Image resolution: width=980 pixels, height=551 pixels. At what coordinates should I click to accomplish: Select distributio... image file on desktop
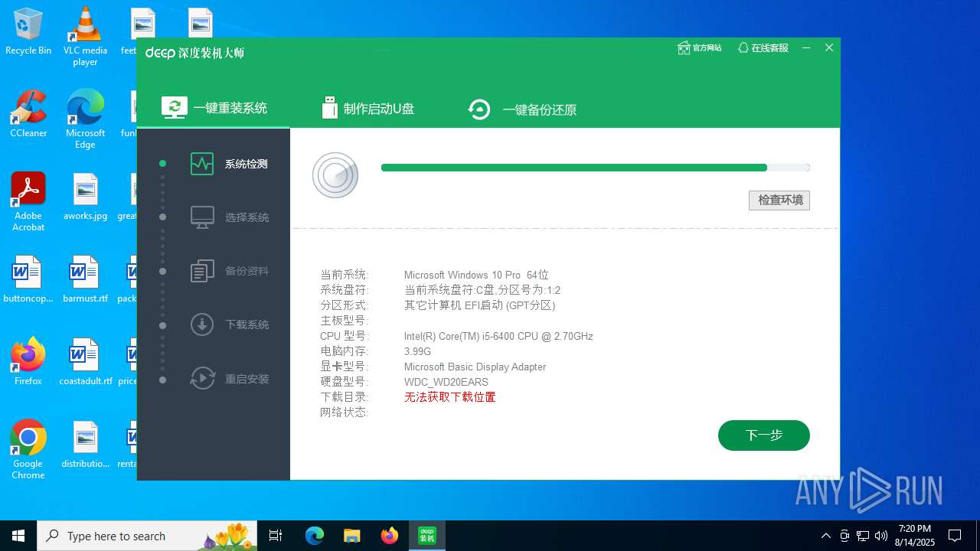(85, 445)
